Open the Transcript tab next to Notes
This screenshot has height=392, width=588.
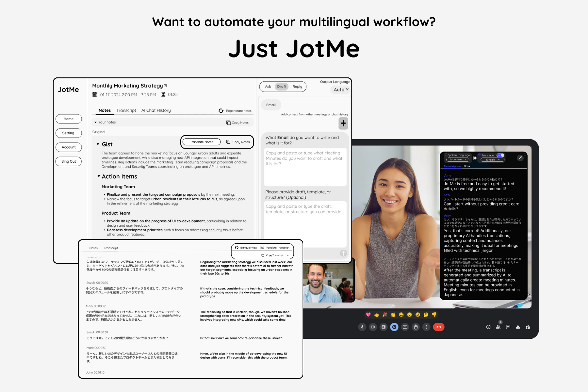coord(126,110)
